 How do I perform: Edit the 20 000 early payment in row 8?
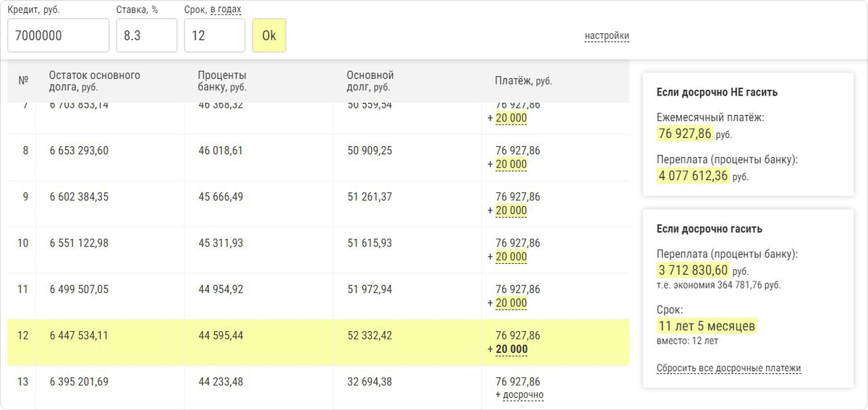(x=511, y=164)
